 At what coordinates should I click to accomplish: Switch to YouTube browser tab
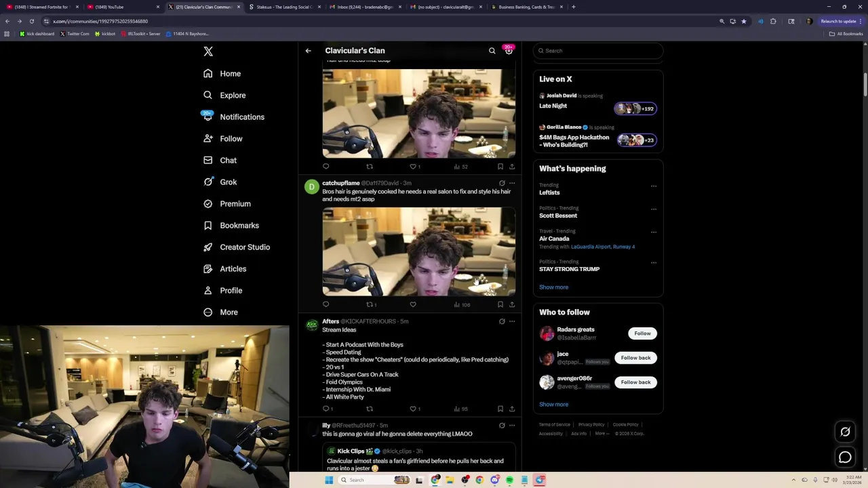(x=122, y=7)
